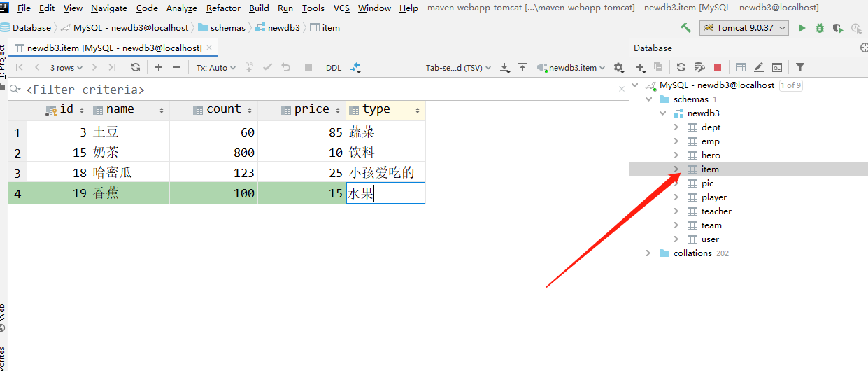Open the VCS menu
The height and width of the screenshot is (371, 868).
click(x=341, y=8)
